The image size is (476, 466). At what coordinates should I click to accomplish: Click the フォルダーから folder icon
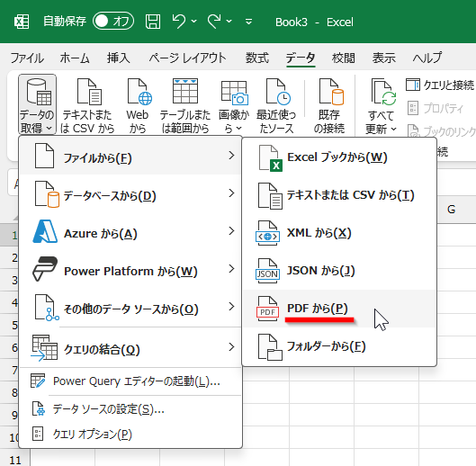[270, 347]
